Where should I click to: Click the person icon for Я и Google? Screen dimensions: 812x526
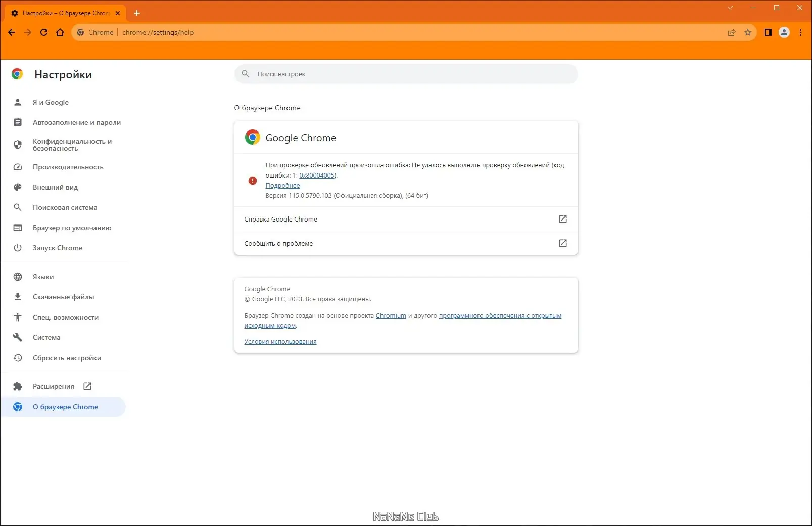[x=18, y=102]
